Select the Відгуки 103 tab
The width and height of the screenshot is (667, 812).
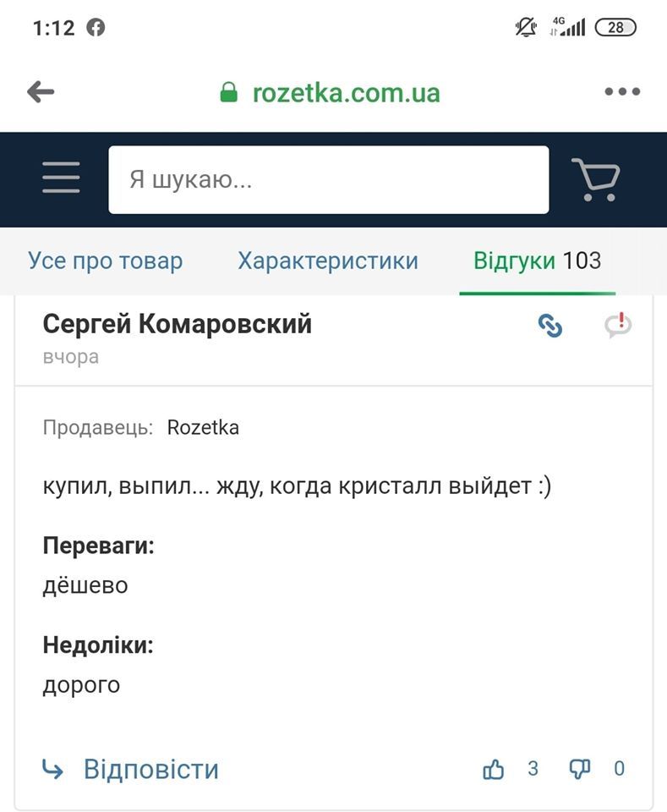tap(537, 261)
